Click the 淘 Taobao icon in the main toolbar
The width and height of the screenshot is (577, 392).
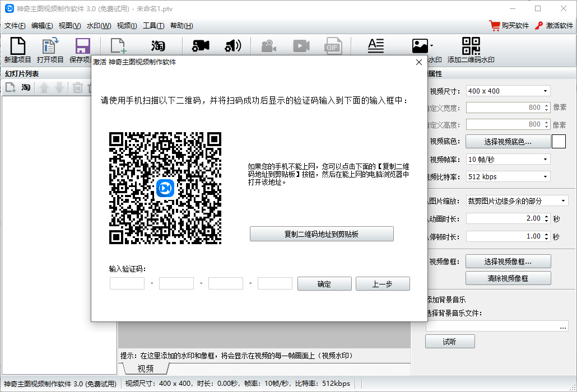tap(158, 46)
